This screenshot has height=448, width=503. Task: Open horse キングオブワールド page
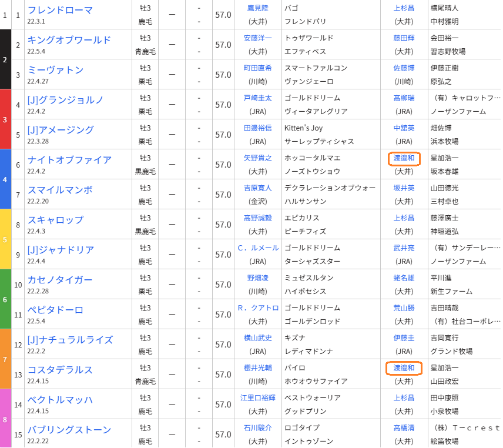69,40
